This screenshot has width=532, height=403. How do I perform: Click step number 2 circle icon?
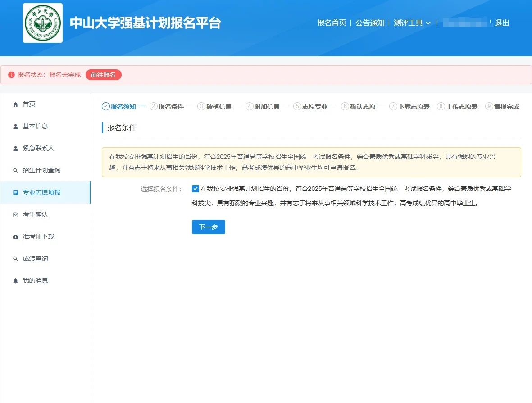point(153,107)
